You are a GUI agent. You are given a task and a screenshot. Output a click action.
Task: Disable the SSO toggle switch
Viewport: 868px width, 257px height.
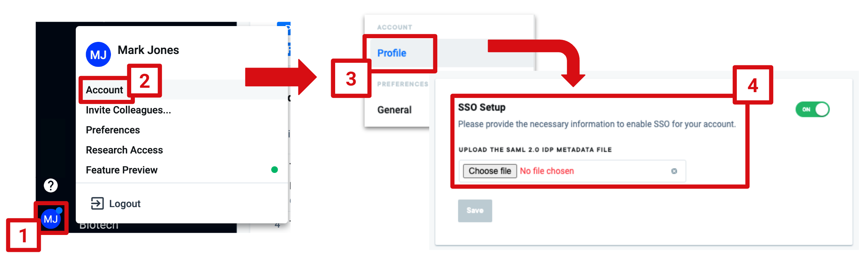(812, 109)
